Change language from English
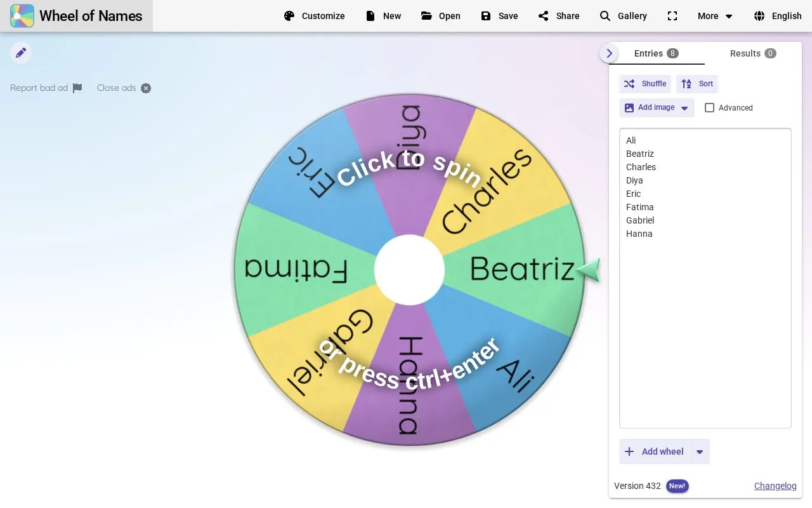The height and width of the screenshot is (508, 812). pos(778,16)
